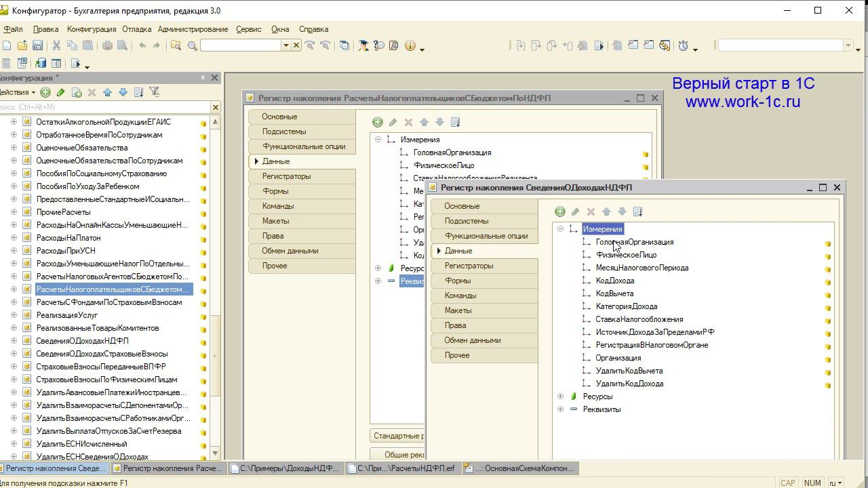Click the yellow info help icon in toolbar
The width and height of the screenshot is (868, 488).
(x=410, y=45)
